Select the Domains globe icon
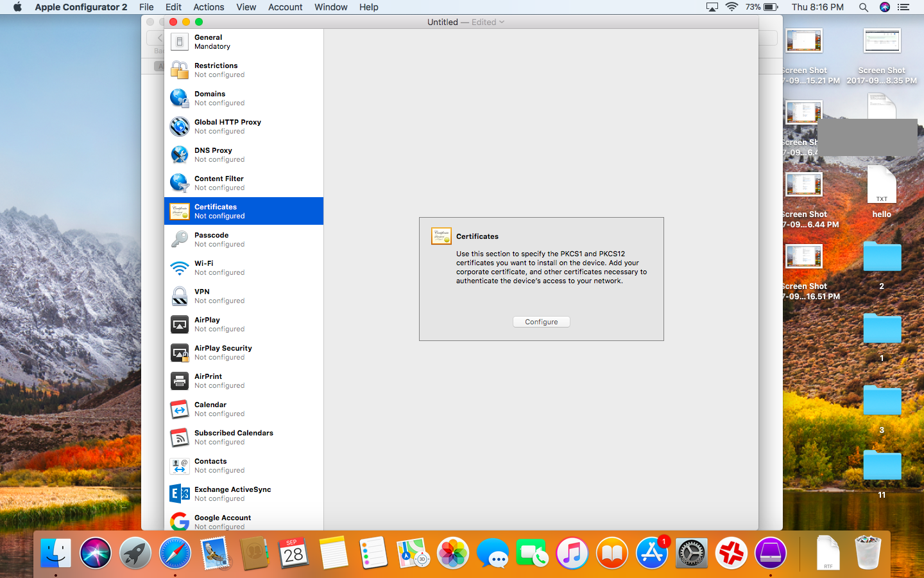 click(180, 98)
